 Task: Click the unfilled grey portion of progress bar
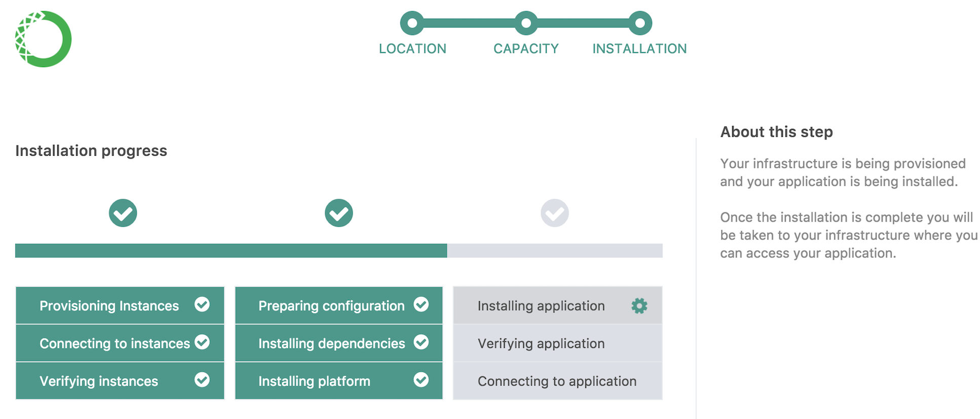click(x=554, y=251)
